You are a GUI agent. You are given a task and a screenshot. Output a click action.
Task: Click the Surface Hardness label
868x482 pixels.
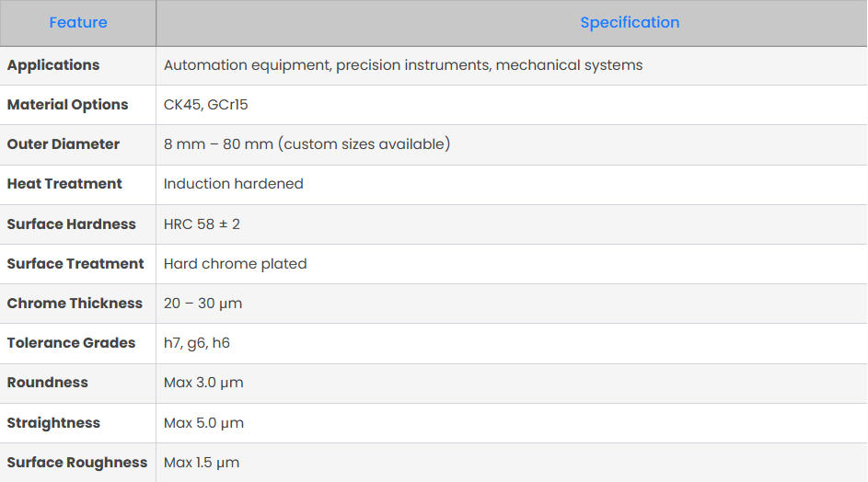click(x=72, y=224)
